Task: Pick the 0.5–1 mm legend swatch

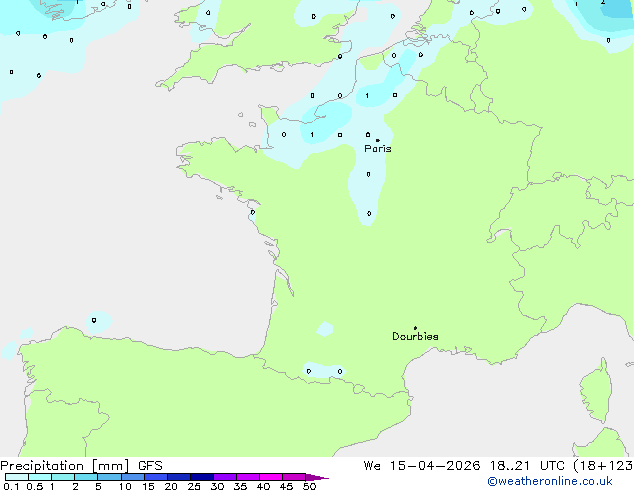Action: pyautogui.click(x=40, y=477)
